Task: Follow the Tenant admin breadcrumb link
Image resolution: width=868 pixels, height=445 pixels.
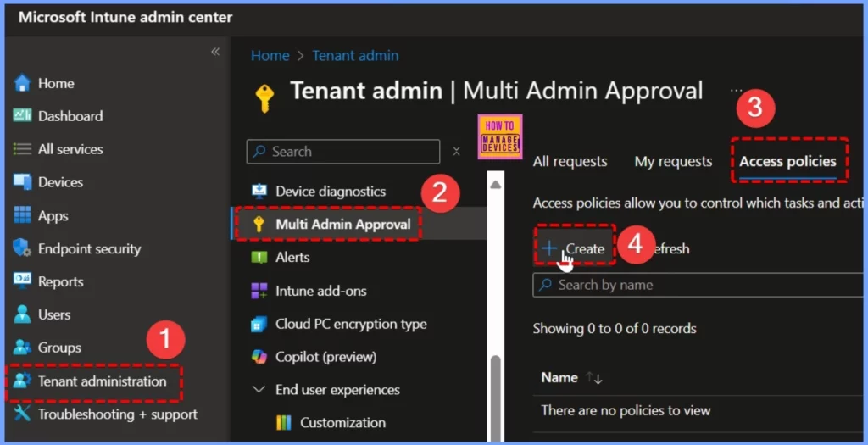Action: point(355,56)
